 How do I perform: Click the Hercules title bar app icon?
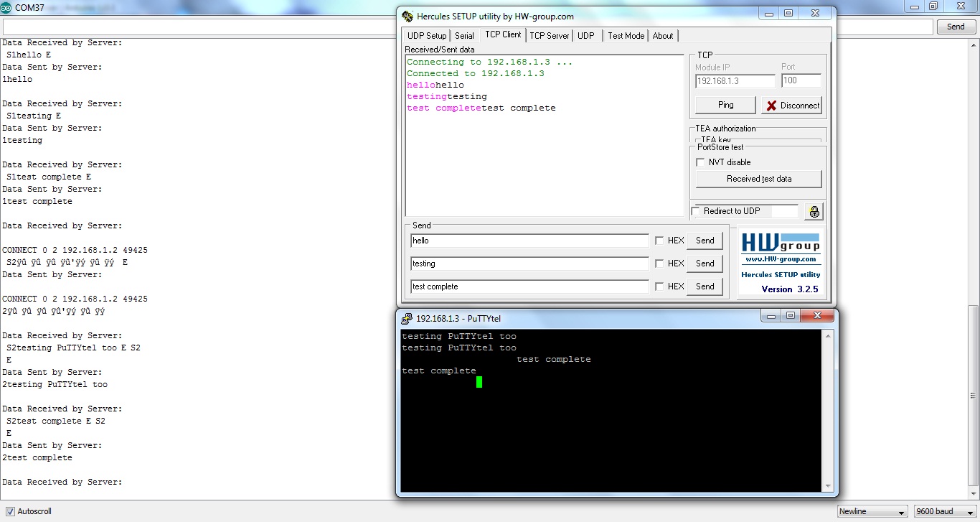coord(408,17)
